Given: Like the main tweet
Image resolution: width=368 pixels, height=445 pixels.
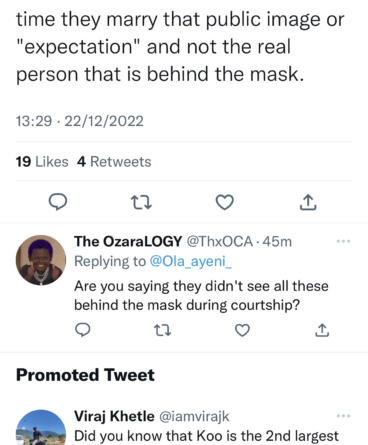Looking at the screenshot, I should (x=225, y=202).
